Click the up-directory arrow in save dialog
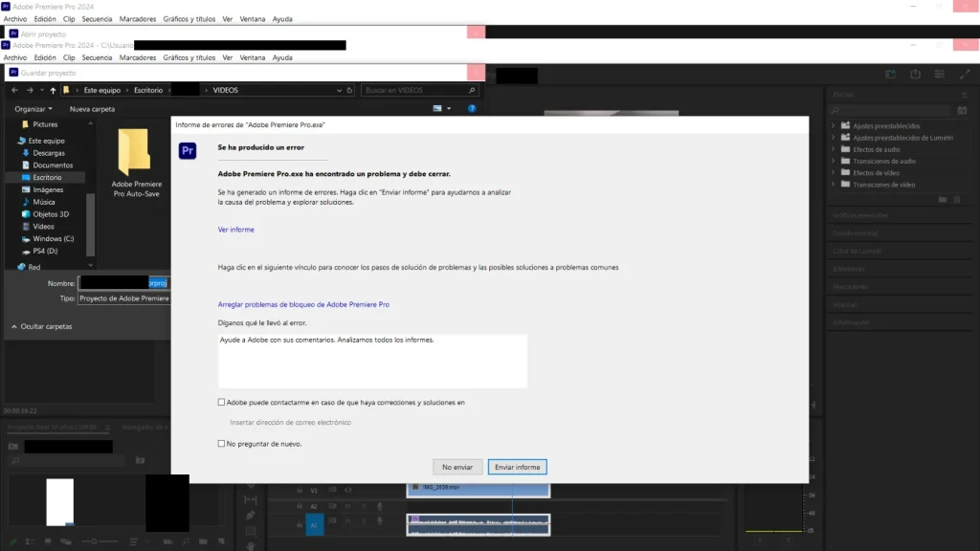Viewport: 980px width, 551px height. point(53,90)
